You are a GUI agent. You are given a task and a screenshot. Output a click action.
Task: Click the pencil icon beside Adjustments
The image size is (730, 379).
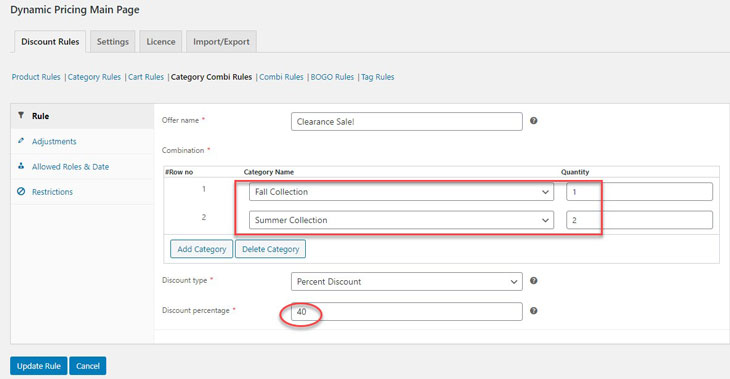(21, 141)
